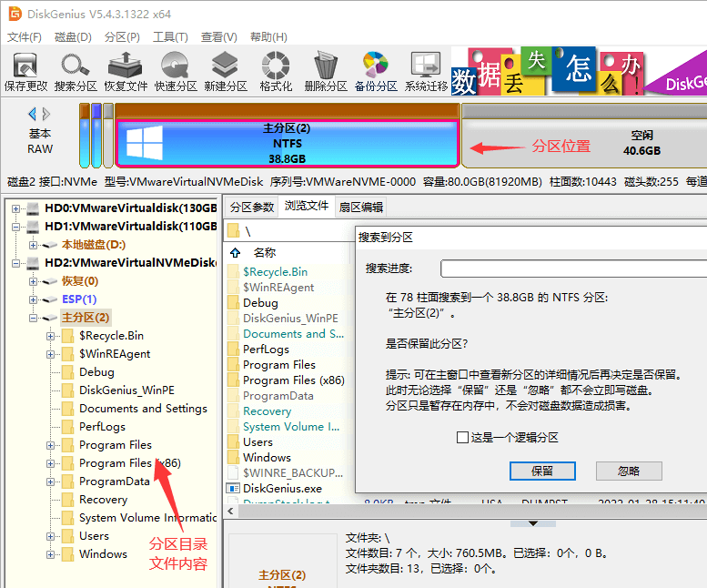
Task: Click the 保留 button in the dialog
Action: (542, 471)
